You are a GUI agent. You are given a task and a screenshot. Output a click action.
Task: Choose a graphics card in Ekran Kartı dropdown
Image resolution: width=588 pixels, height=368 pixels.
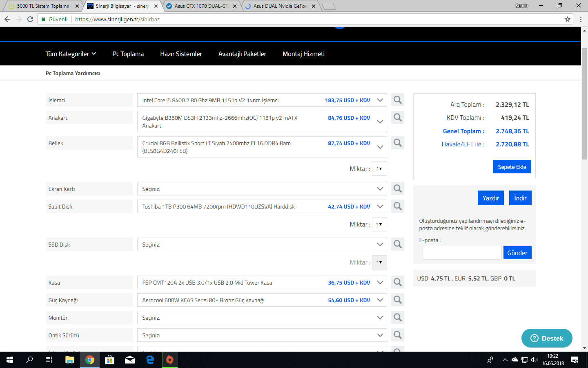pyautogui.click(x=262, y=189)
